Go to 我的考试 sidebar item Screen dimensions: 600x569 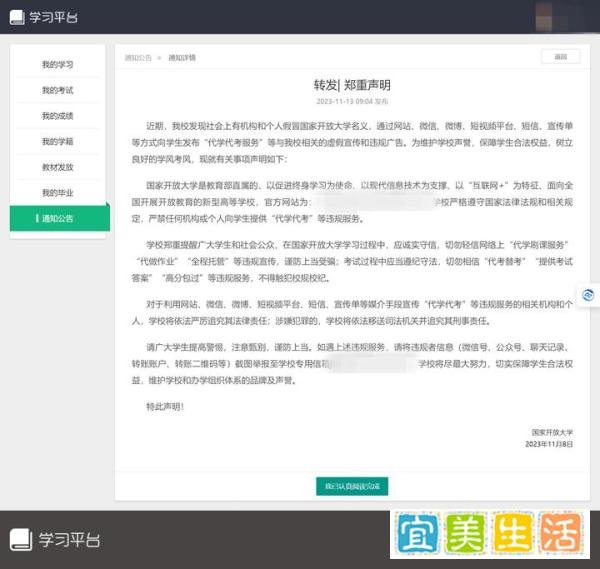tap(57, 90)
